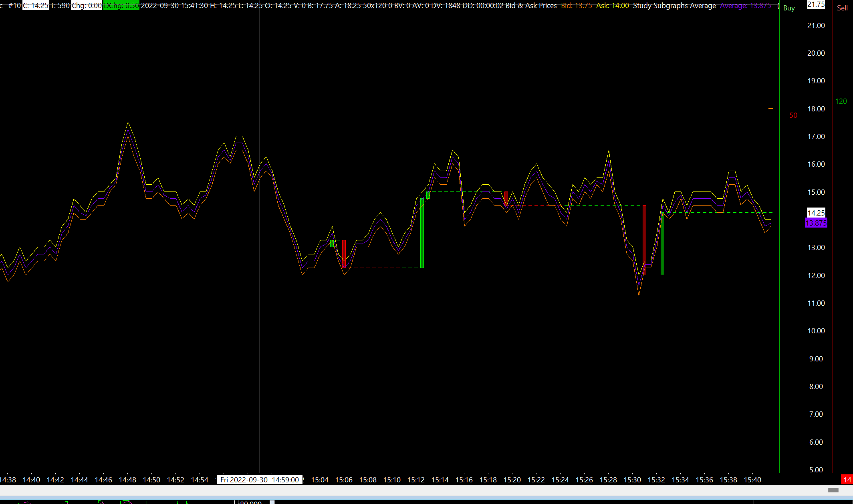Click the small red fill marker near 15:20

coord(506,198)
